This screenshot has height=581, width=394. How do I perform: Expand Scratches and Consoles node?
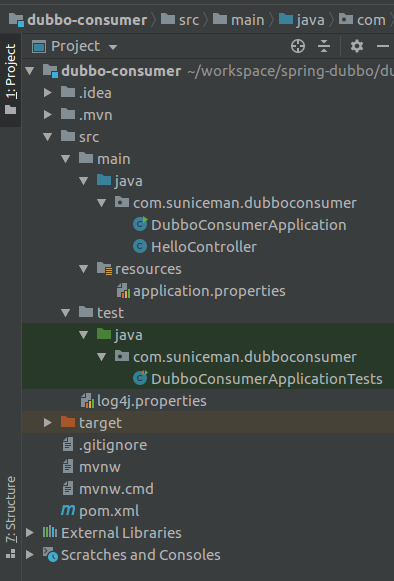(x=30, y=555)
